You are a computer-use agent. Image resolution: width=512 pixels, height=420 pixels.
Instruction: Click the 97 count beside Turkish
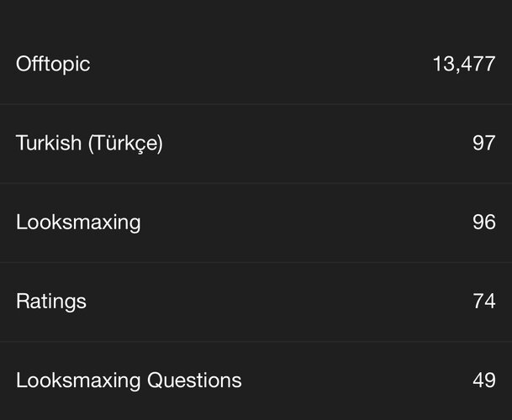[483, 144]
